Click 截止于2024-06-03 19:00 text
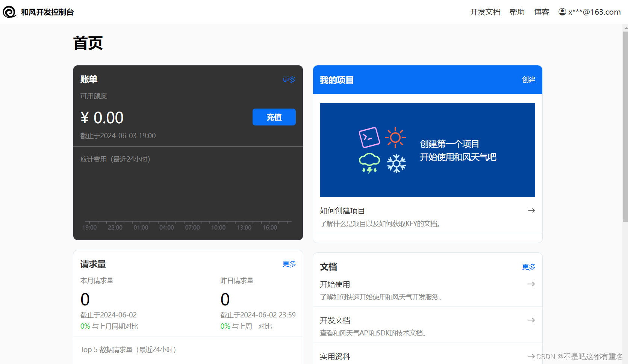Viewport: 628px width, 364px height. click(118, 136)
